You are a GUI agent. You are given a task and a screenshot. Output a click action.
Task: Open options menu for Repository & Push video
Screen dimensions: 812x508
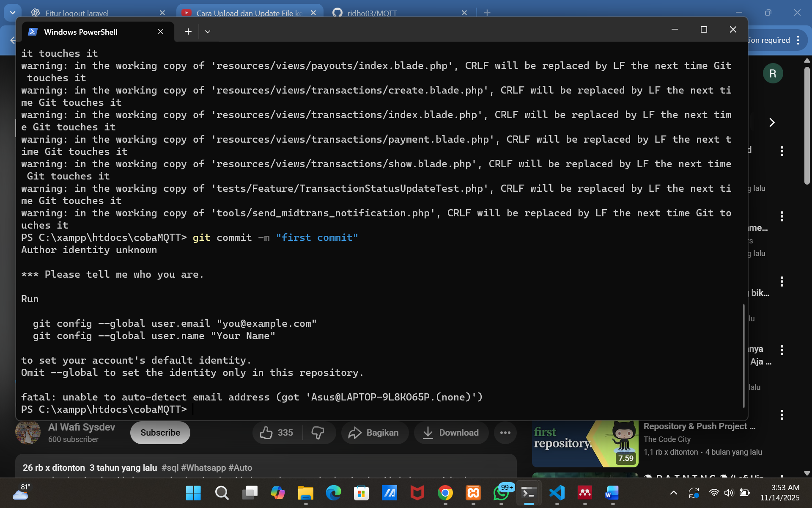click(x=782, y=415)
